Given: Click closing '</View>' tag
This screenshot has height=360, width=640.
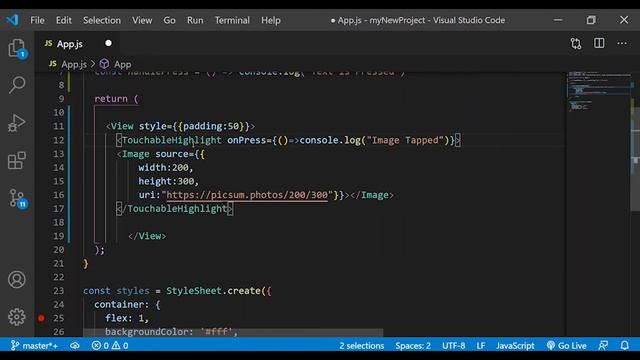Looking at the screenshot, I should [x=147, y=236].
